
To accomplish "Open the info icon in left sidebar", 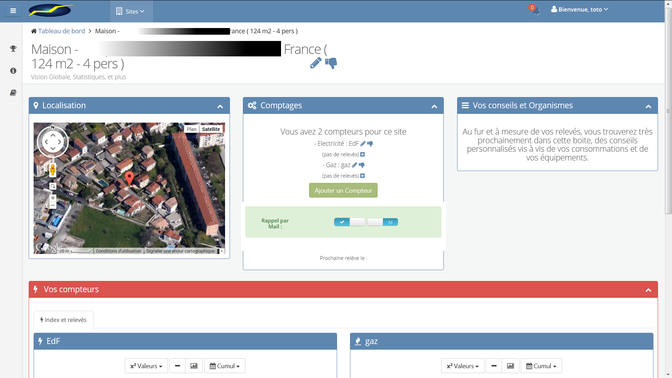I will 13,71.
